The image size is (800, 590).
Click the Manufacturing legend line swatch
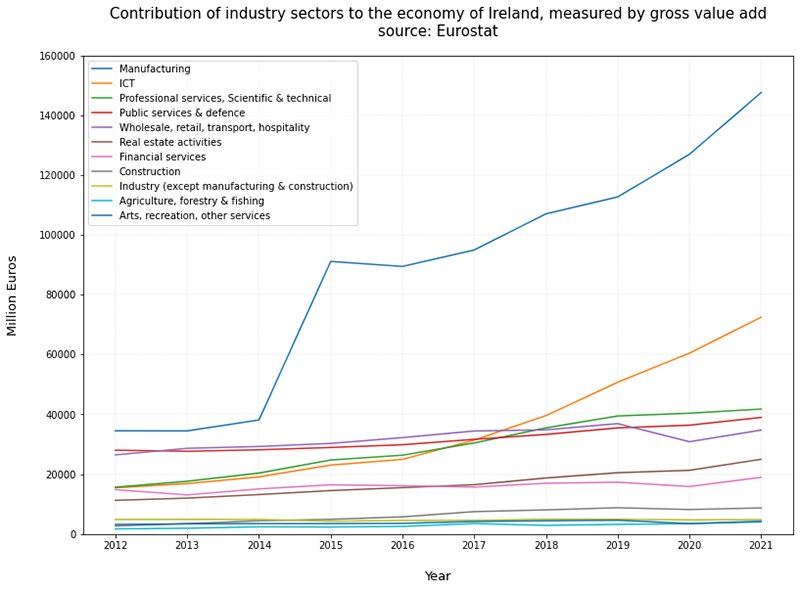[x=103, y=69]
